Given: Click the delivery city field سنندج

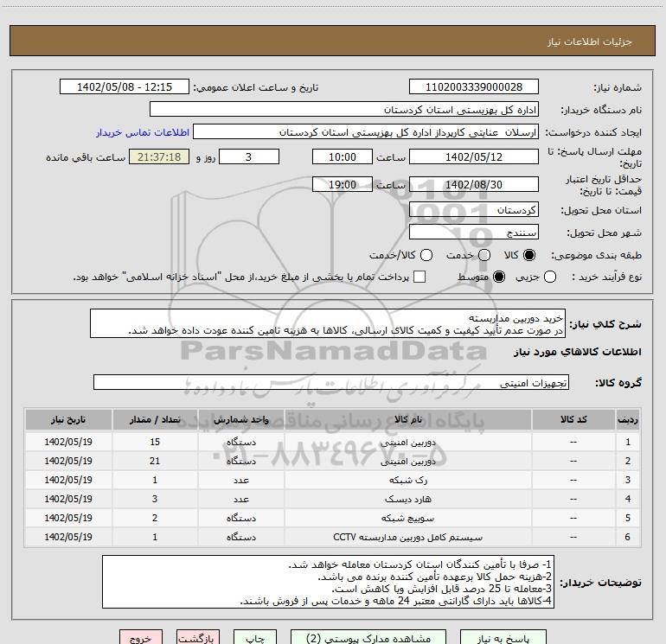Looking at the screenshot, I should pos(474,232).
